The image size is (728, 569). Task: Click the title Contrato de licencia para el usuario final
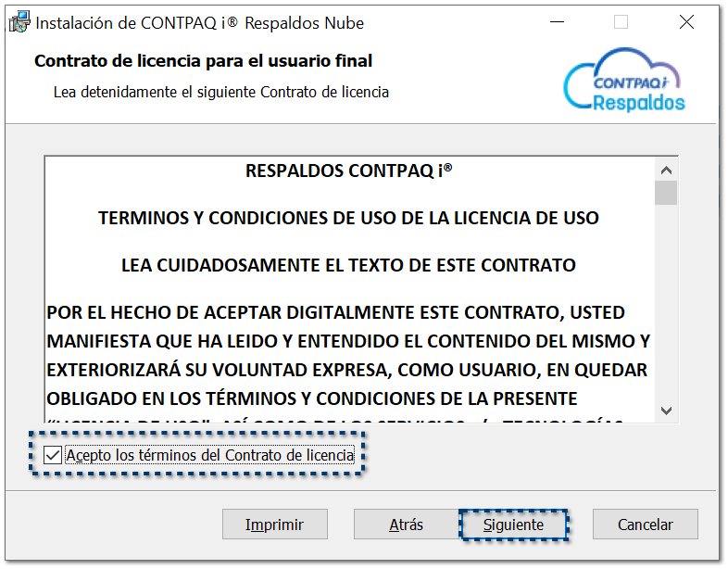(204, 61)
